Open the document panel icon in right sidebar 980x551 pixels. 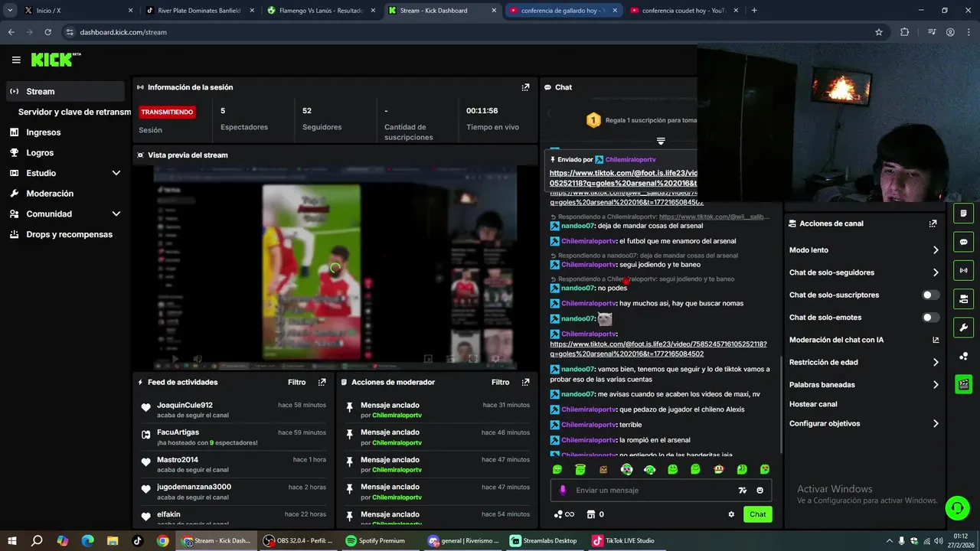(x=963, y=214)
